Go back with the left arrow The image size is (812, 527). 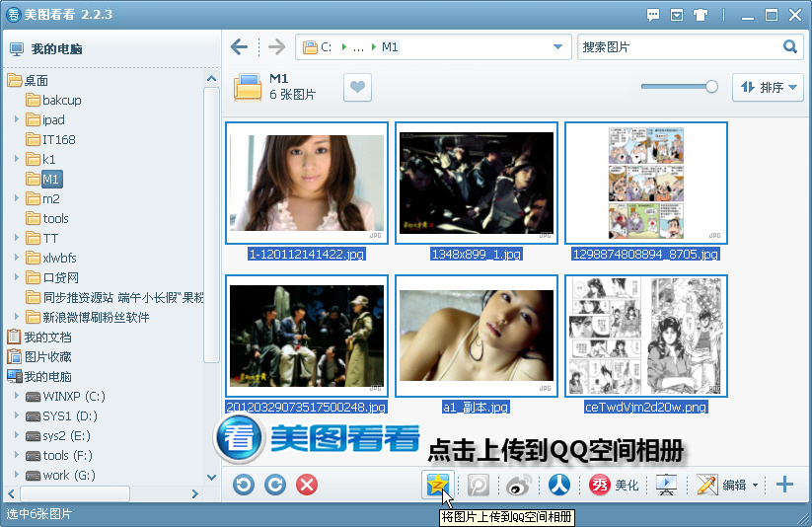[239, 47]
